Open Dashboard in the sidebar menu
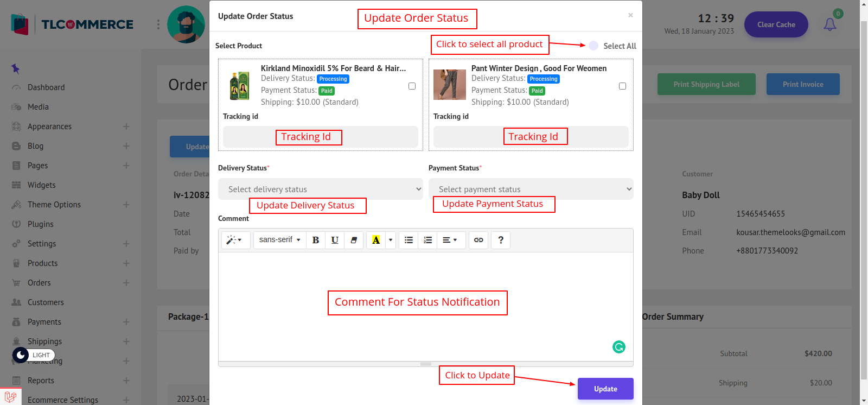 [x=46, y=87]
